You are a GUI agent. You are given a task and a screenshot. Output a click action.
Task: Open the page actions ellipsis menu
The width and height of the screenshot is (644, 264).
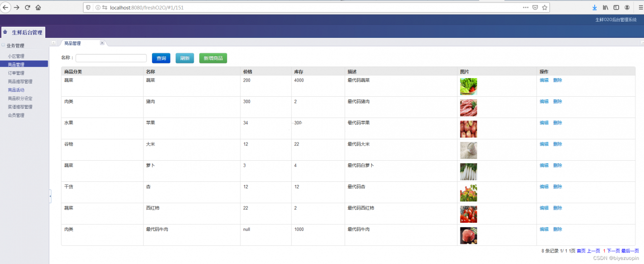[526, 8]
